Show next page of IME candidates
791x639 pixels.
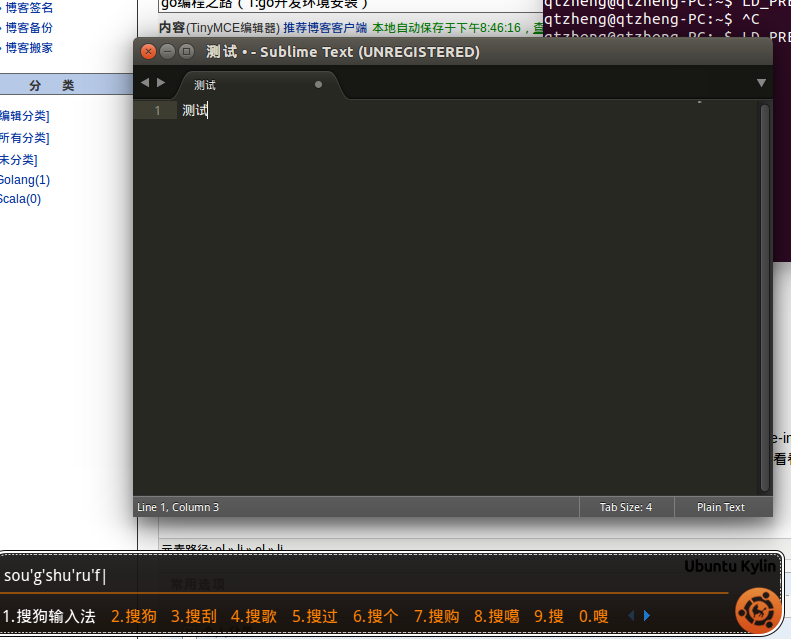pos(647,616)
